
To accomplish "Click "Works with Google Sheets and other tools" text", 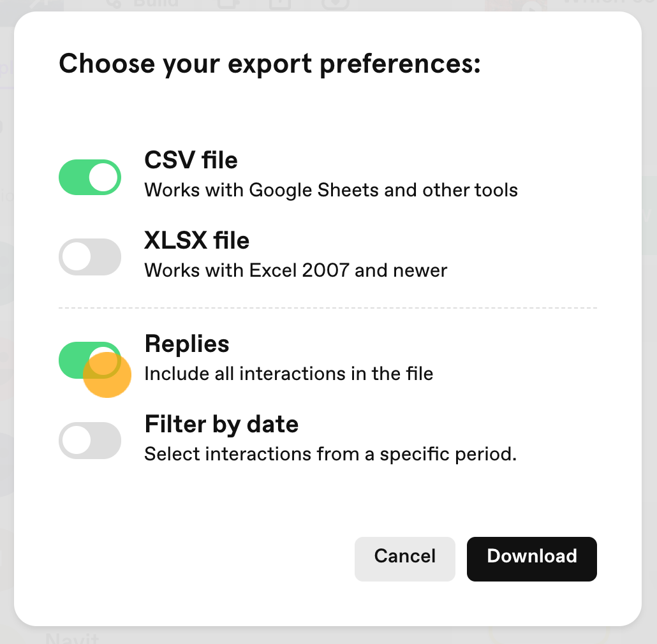I will point(331,190).
